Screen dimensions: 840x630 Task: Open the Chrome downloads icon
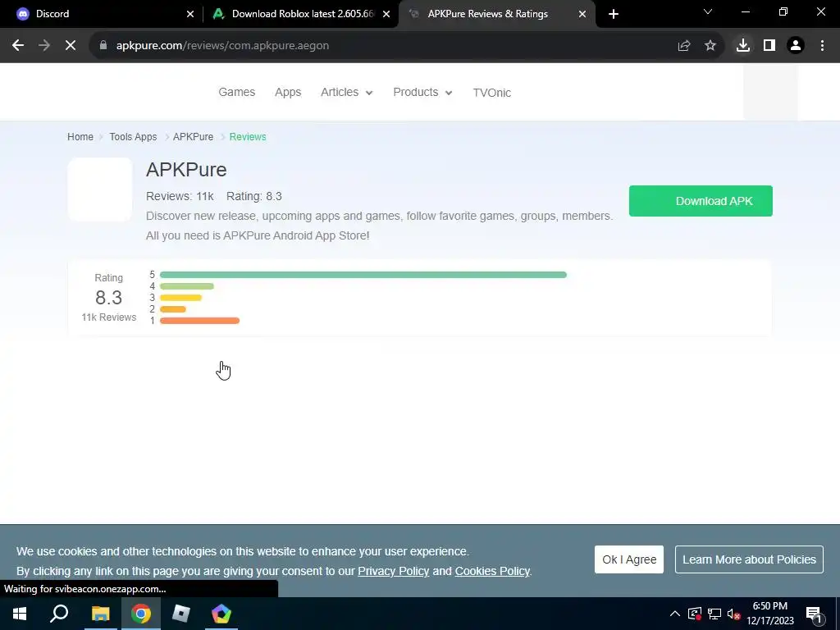[x=742, y=46]
